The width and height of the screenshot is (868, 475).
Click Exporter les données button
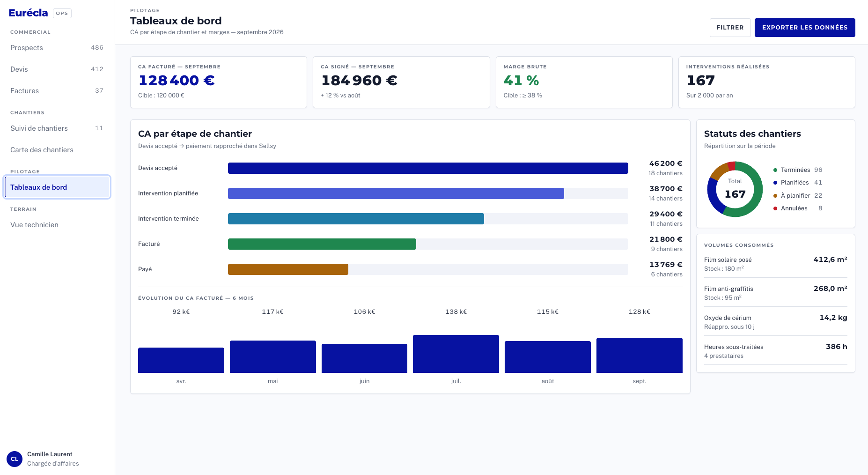click(805, 28)
